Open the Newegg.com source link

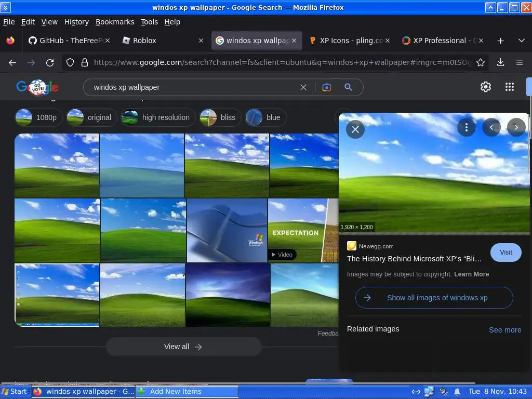click(x=376, y=246)
